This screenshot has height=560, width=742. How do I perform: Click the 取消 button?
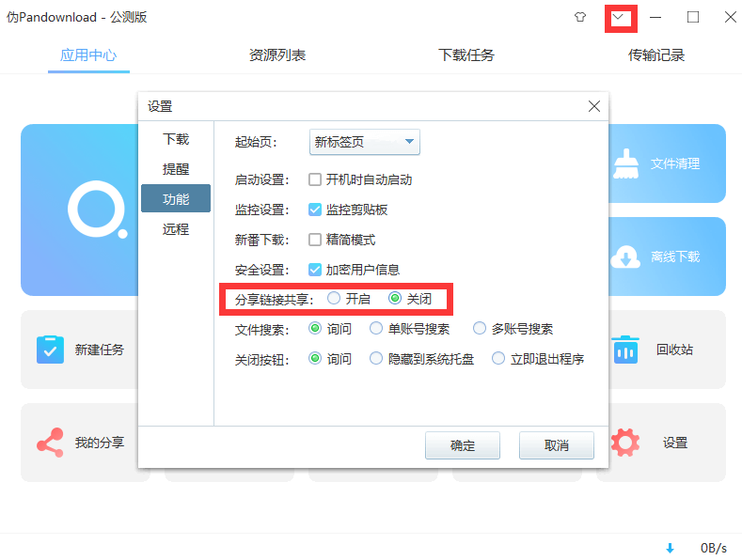click(x=556, y=445)
